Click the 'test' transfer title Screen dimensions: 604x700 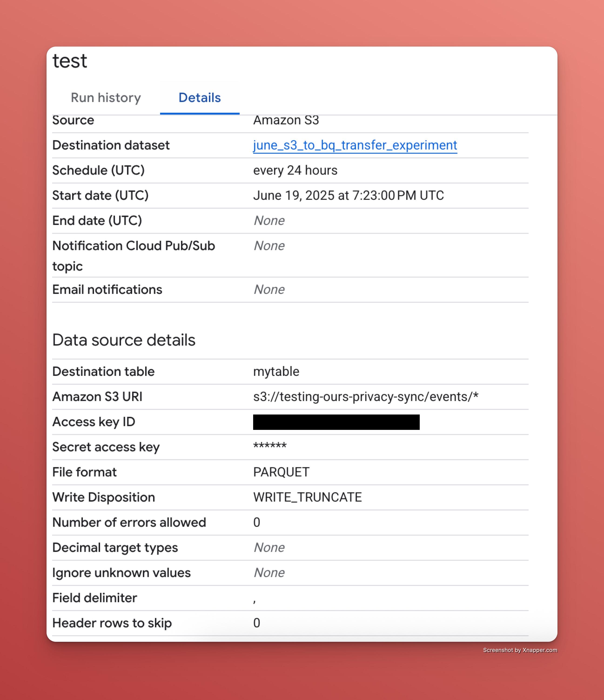[x=70, y=61]
